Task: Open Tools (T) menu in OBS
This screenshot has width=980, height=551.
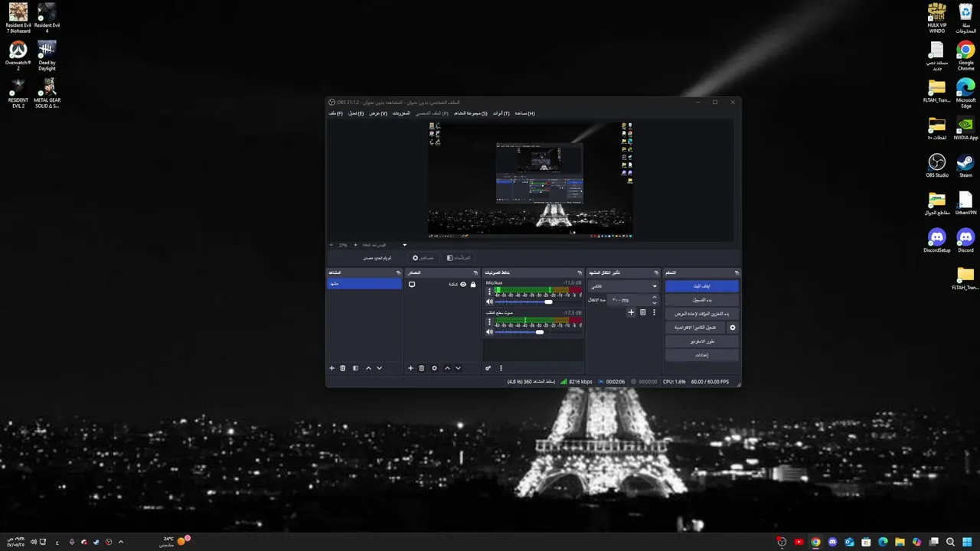Action: 501,113
